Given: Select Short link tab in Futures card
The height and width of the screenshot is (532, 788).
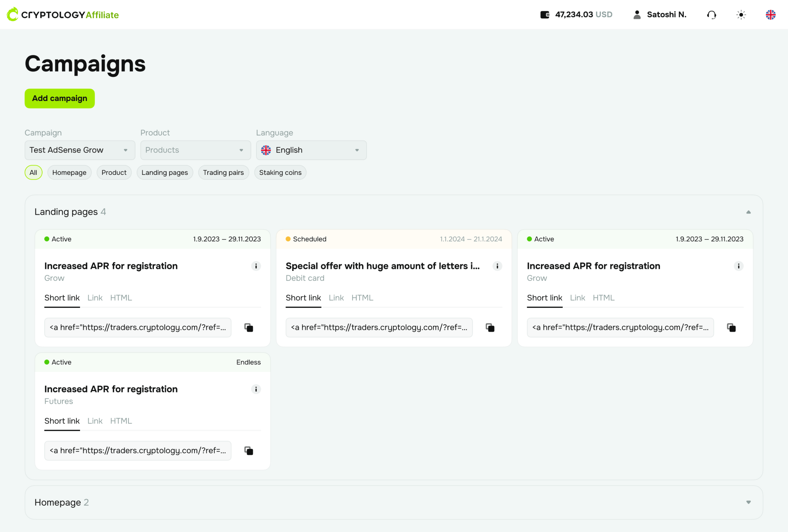Looking at the screenshot, I should pyautogui.click(x=62, y=421).
